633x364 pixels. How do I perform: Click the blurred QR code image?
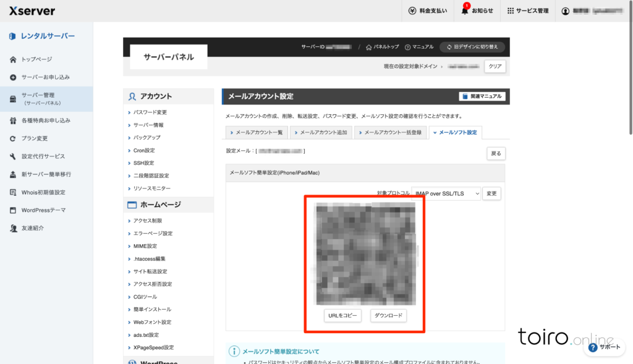365,253
